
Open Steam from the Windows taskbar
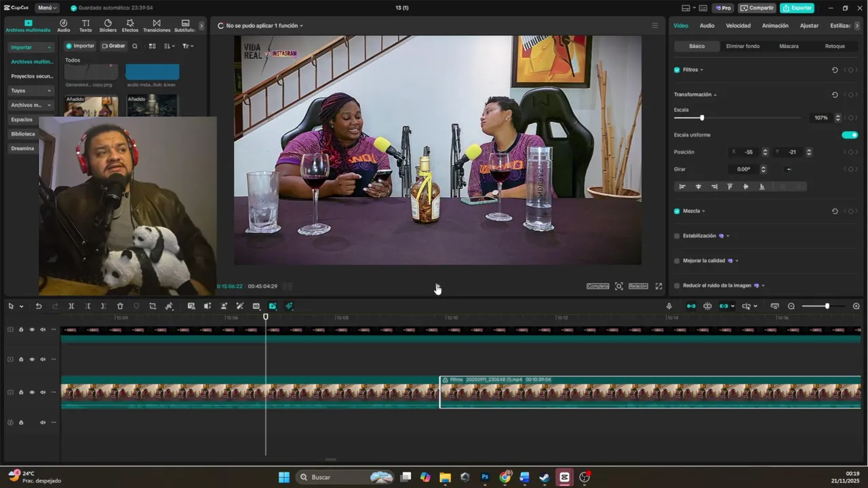[544, 477]
